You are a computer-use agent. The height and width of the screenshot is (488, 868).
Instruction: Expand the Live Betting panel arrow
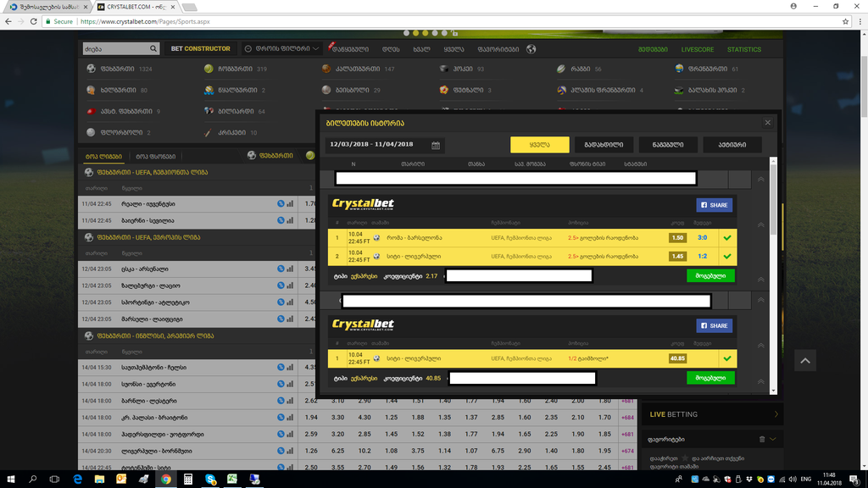pos(776,414)
